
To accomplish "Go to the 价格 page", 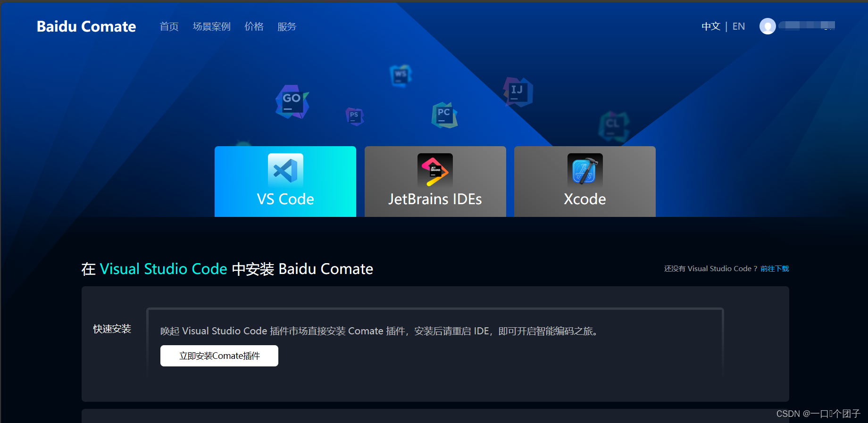I will click(254, 26).
